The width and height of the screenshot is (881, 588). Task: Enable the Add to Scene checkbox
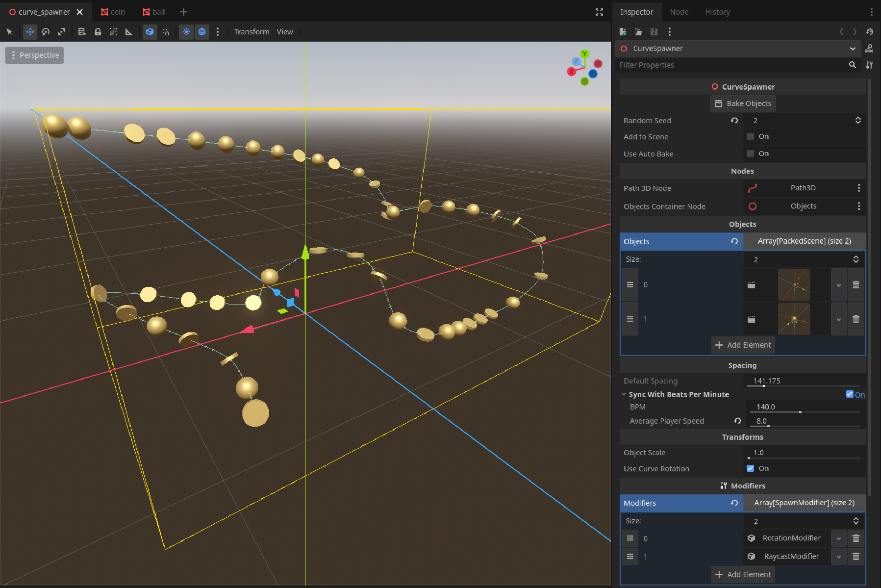pos(750,136)
